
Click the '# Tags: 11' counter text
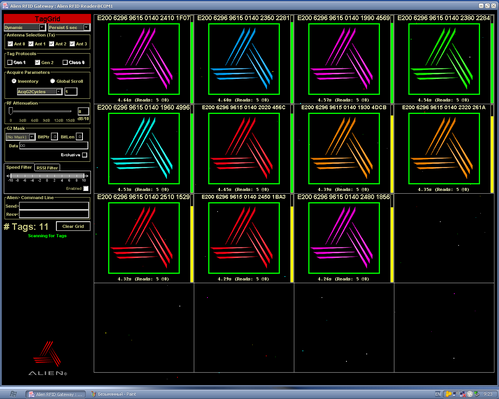coord(26,227)
